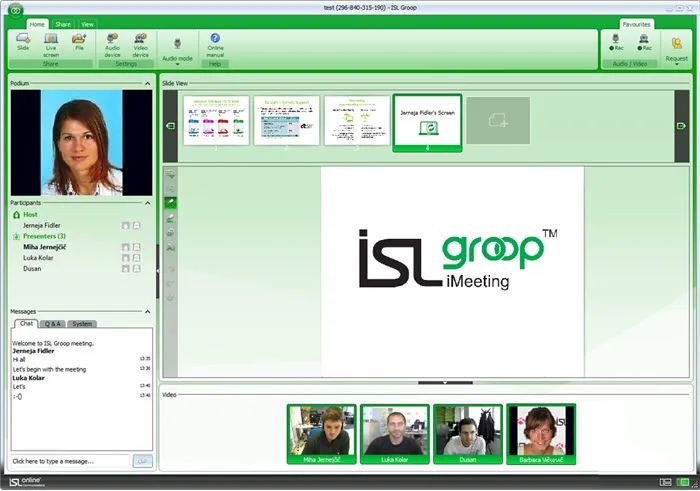Open the System messages tab
This screenshot has width=700, height=491.
point(82,324)
